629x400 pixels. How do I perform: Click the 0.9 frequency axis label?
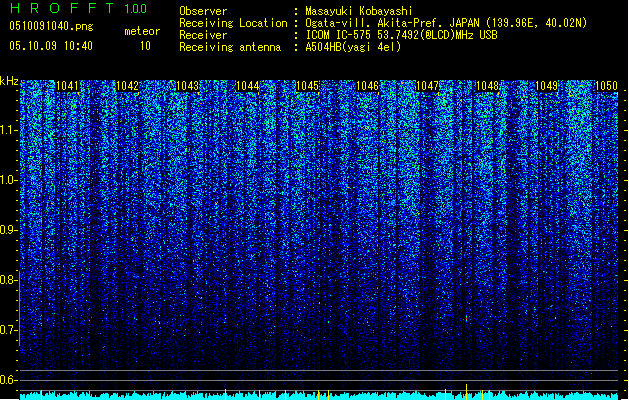tap(8, 230)
